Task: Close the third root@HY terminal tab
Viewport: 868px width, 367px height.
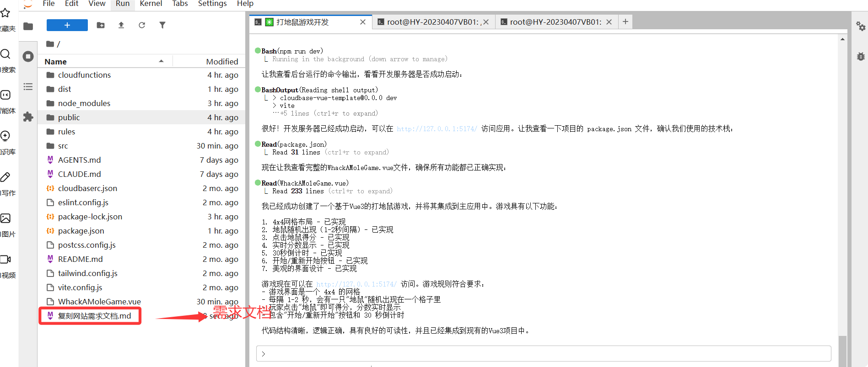Action: (609, 22)
